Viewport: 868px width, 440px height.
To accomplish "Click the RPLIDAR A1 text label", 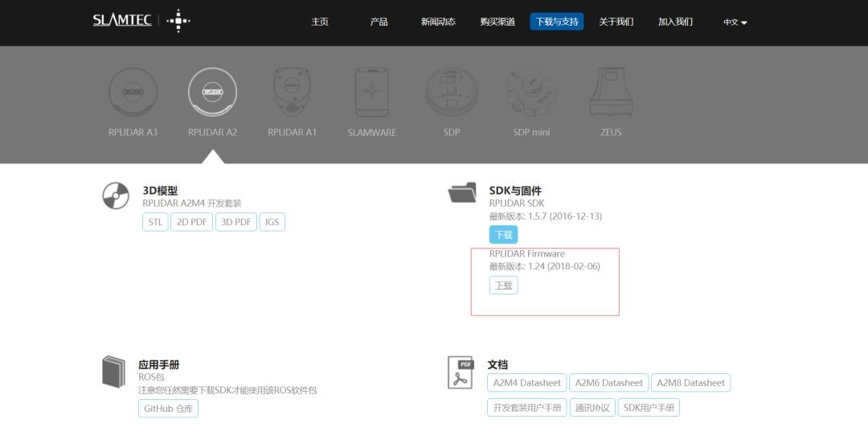I will pos(293,132).
